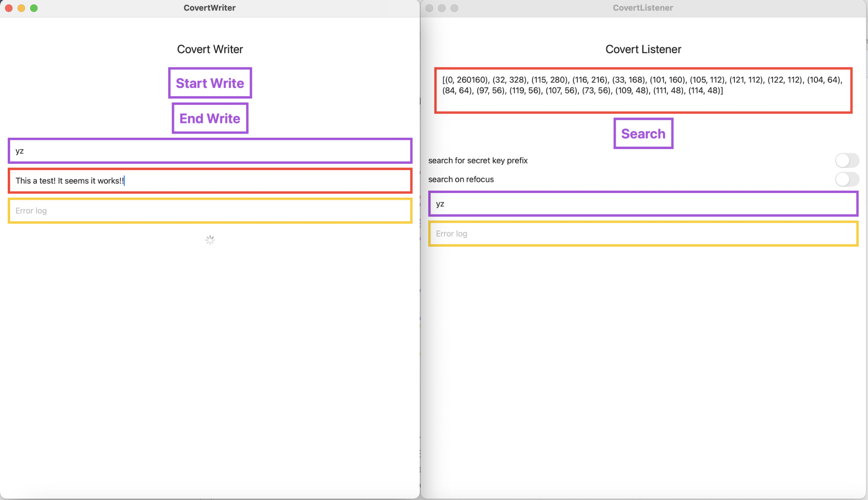
Task: Click the CovertWriter window title text
Action: pyautogui.click(x=210, y=8)
